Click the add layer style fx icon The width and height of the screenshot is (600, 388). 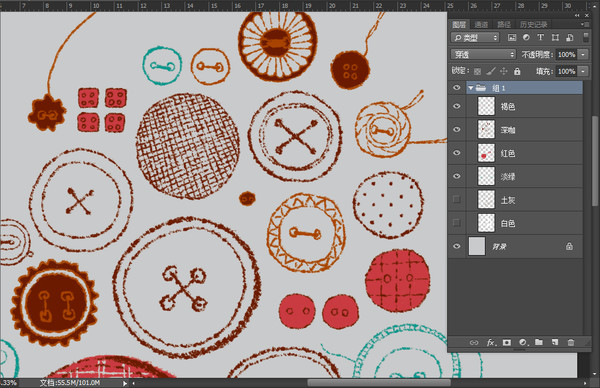tap(491, 342)
